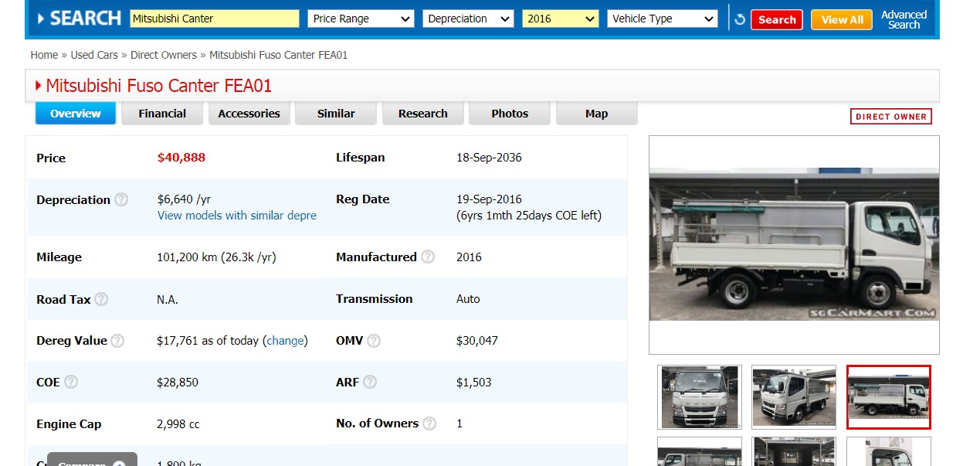
Task: Click help icon beside Dereg Value
Action: (117, 341)
